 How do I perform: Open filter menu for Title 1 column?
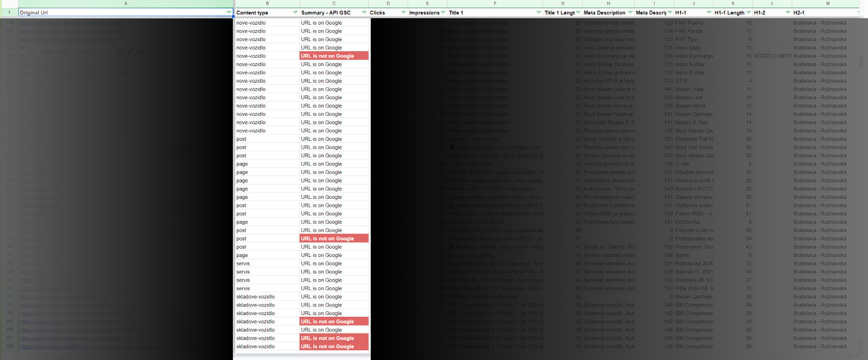coord(539,13)
